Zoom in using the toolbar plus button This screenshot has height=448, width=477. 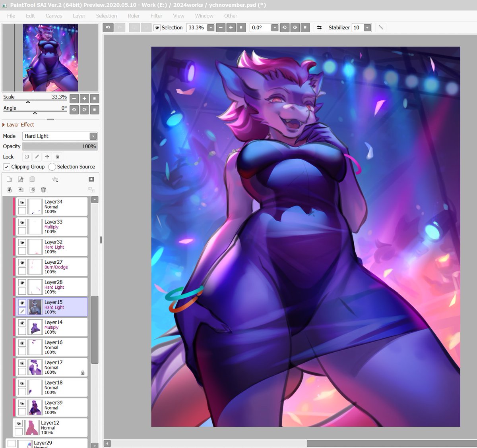pyautogui.click(x=231, y=27)
